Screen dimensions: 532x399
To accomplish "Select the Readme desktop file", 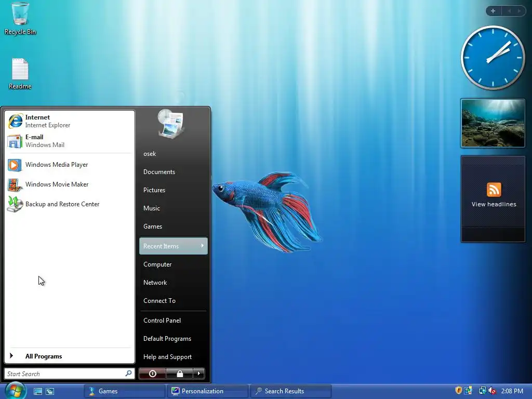I will click(20, 74).
